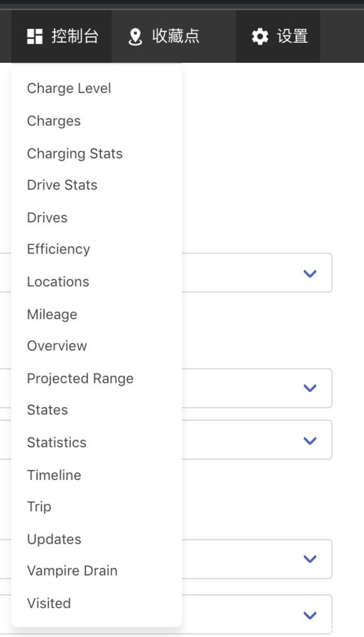Open the dropdown arrow beside Projected Range
364x637 pixels.
(310, 388)
